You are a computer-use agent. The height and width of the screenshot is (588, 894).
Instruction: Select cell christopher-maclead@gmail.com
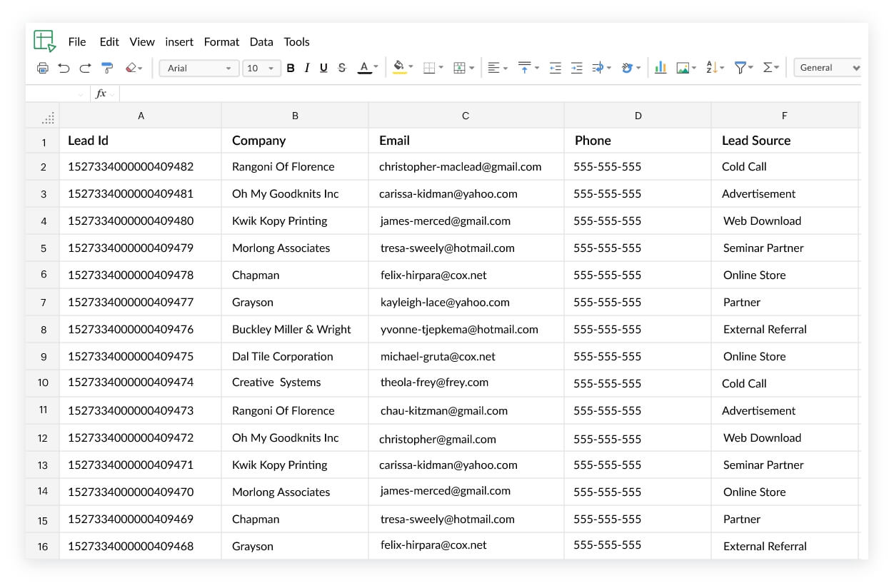(x=466, y=167)
